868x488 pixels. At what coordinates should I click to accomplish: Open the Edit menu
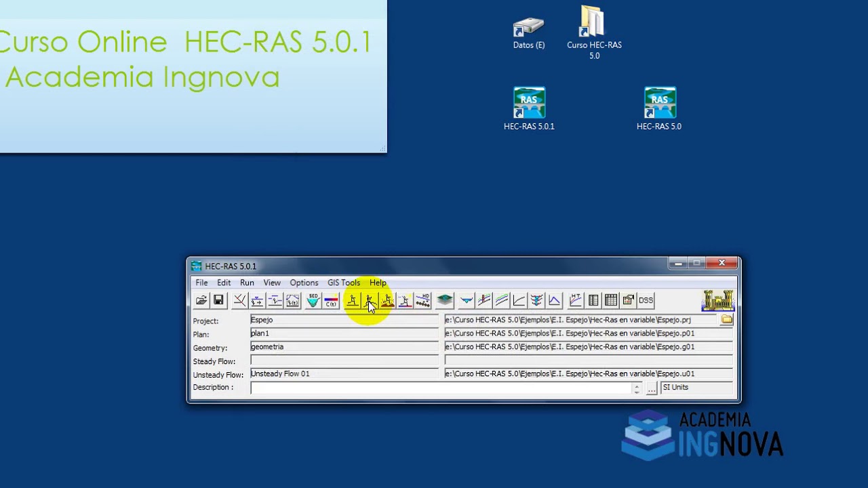[x=224, y=283]
